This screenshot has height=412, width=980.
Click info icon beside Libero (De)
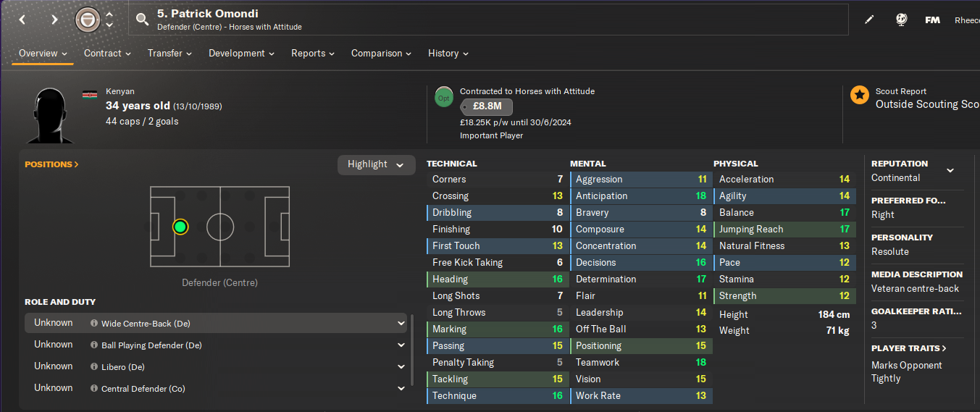coord(94,367)
